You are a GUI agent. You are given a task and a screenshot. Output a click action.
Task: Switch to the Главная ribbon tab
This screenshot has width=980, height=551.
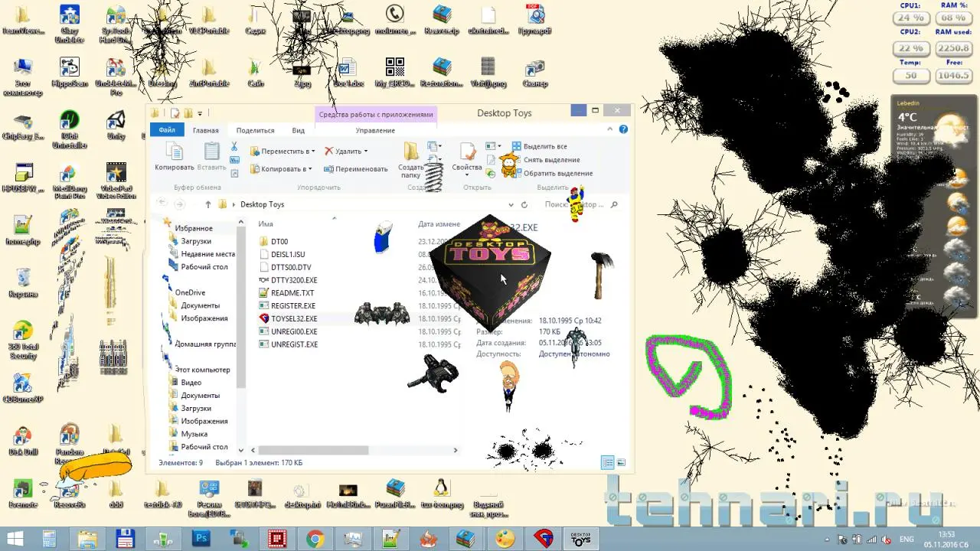(206, 131)
